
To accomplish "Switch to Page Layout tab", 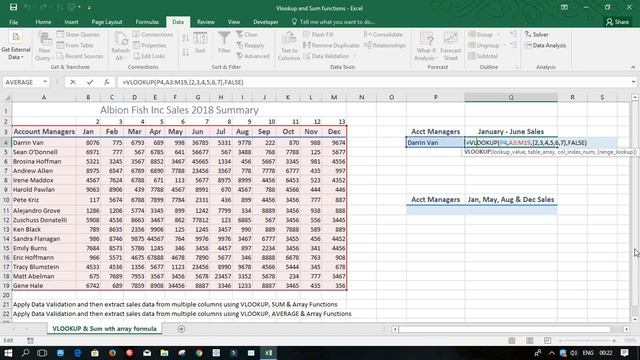I will [x=107, y=22].
